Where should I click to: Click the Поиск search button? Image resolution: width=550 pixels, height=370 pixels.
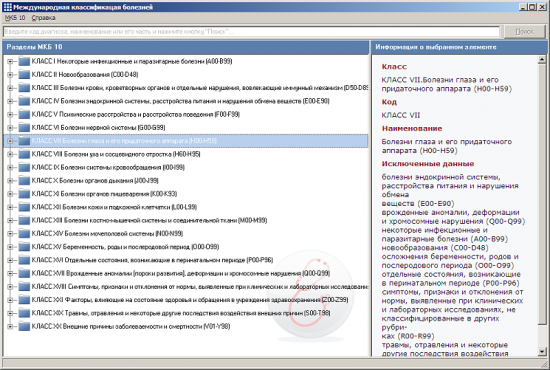pos(524,32)
